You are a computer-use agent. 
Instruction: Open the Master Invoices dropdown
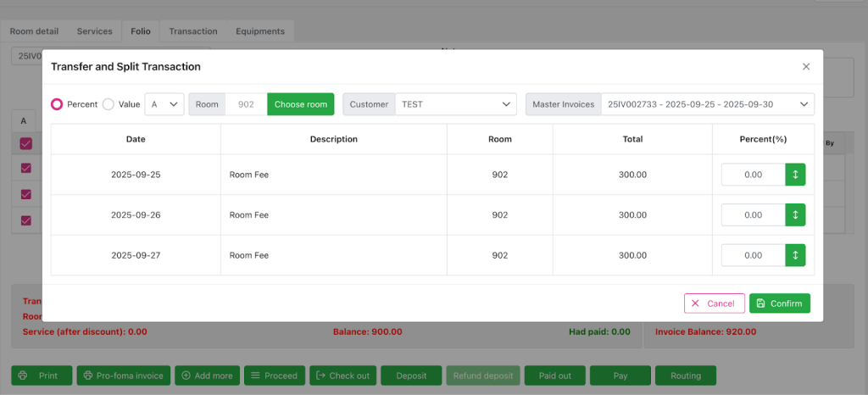[x=707, y=104]
